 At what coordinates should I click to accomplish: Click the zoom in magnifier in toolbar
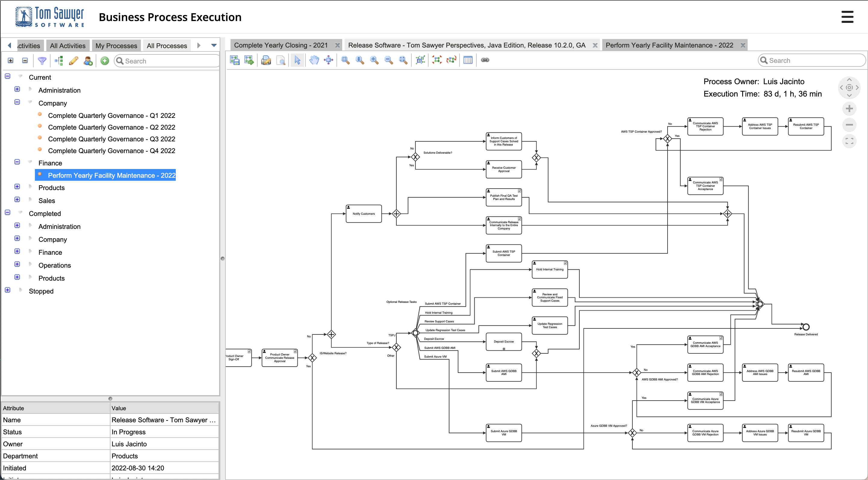(x=374, y=60)
